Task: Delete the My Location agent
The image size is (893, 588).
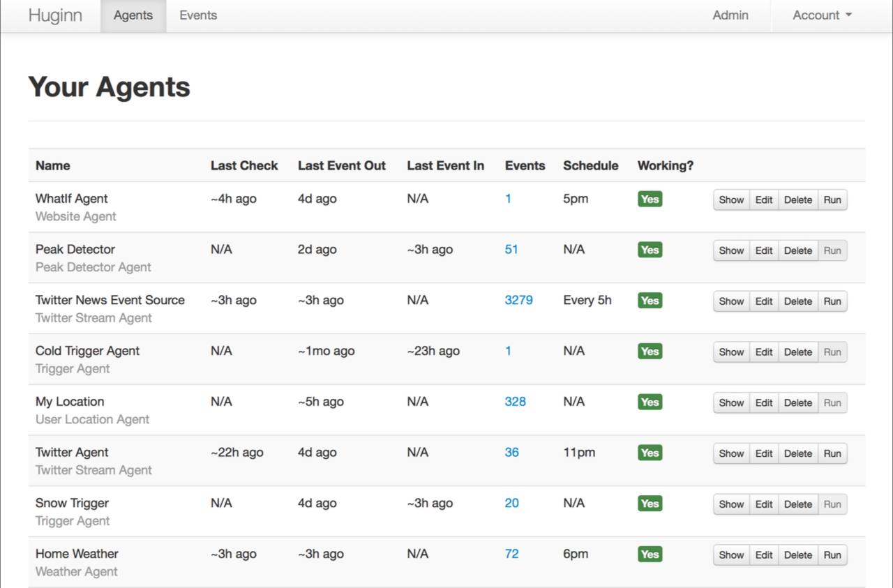Action: tap(797, 402)
